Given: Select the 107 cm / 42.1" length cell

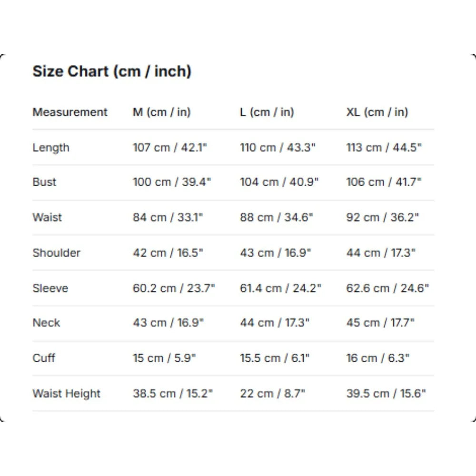Looking at the screenshot, I should (x=170, y=148).
